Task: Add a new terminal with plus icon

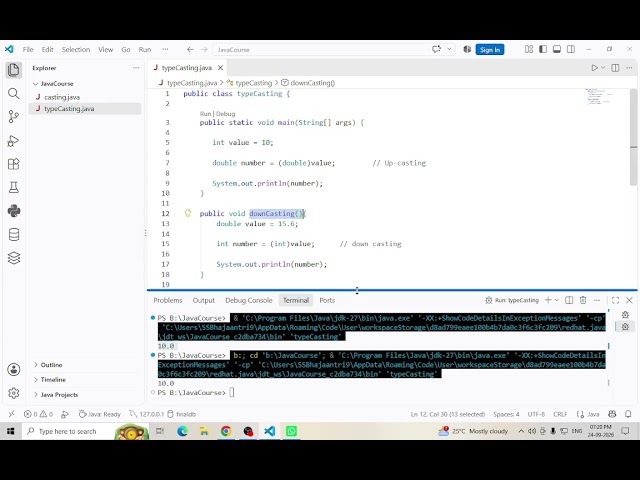Action: point(548,300)
